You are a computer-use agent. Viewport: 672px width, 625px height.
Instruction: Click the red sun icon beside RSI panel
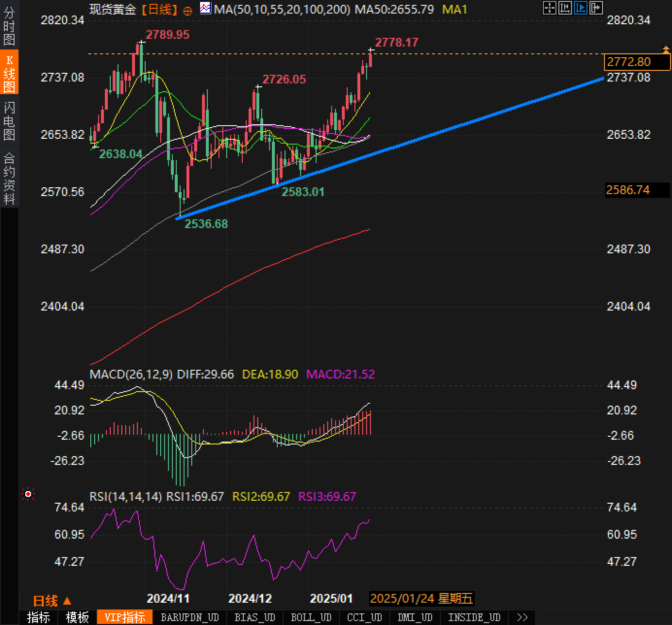tap(28, 494)
